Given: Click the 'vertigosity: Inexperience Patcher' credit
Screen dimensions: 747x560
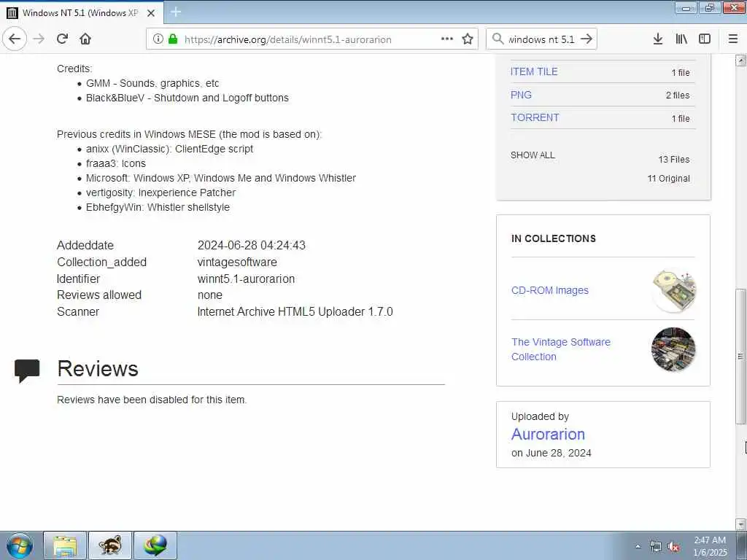Looking at the screenshot, I should pyautogui.click(x=160, y=192).
